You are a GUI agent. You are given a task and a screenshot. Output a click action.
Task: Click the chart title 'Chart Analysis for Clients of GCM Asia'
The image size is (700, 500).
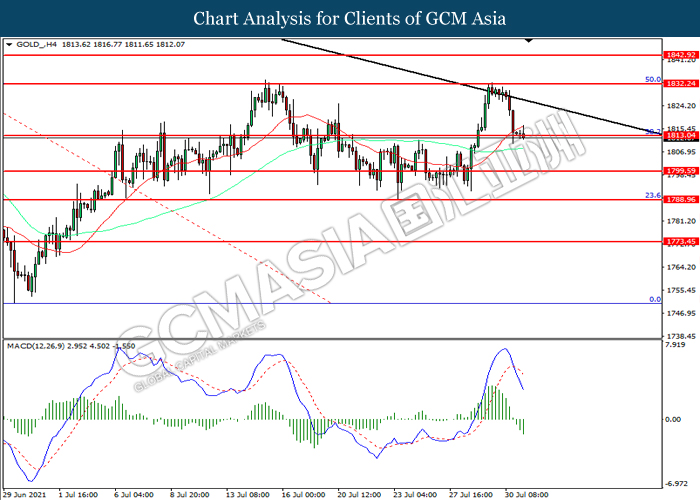point(350,18)
